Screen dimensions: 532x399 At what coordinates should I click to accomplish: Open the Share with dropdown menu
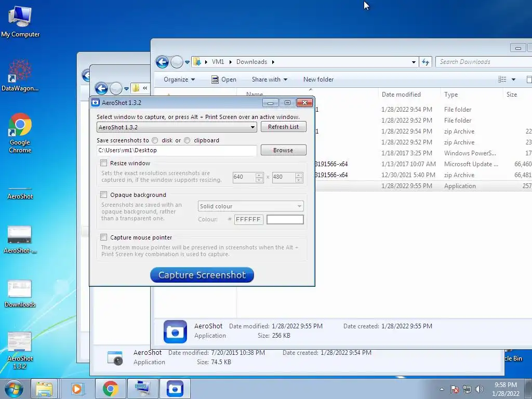[270, 79]
